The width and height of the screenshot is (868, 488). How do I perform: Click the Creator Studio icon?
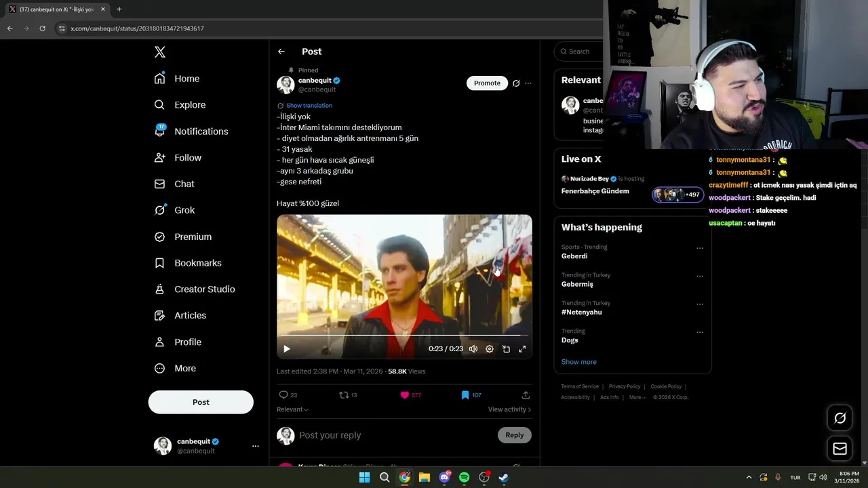(x=159, y=289)
